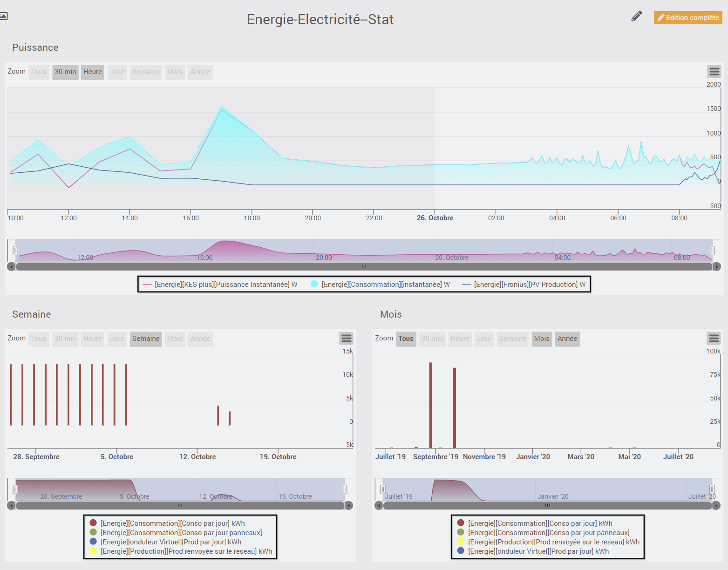Select Heure zoom in the Mois chart
Image resolution: width=728 pixels, height=570 pixels.
coord(460,339)
